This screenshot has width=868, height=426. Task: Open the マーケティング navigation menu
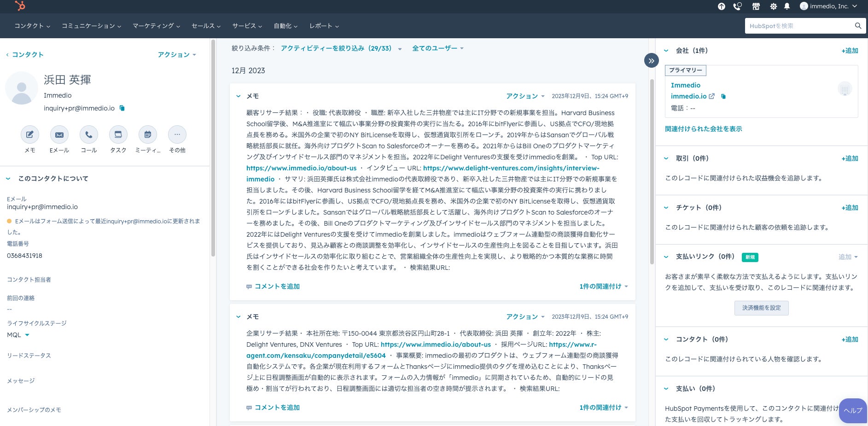coord(157,26)
